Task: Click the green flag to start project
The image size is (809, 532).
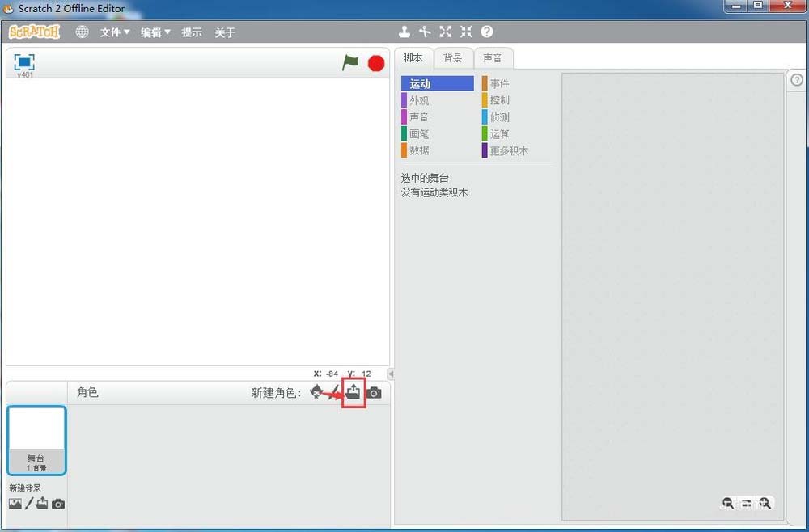Action: tap(350, 62)
